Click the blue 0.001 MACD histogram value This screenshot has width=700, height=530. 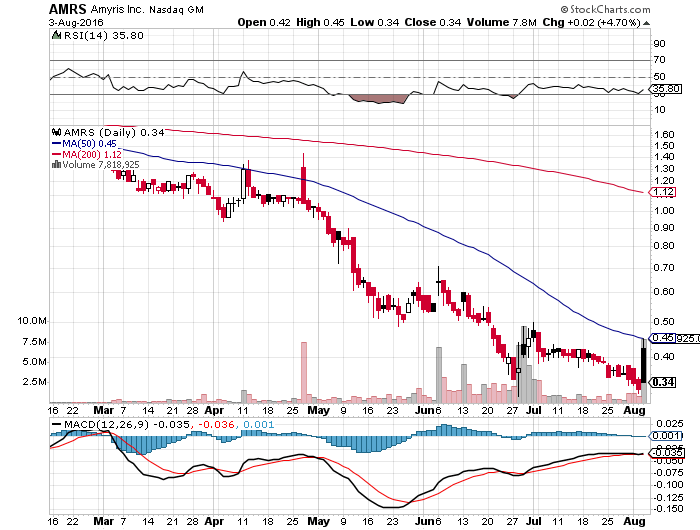[258, 425]
